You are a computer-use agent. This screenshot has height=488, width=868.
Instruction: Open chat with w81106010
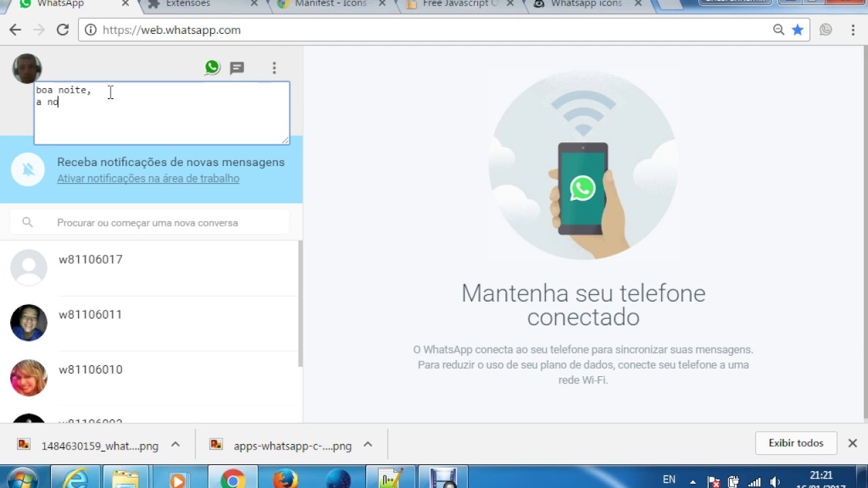149,378
